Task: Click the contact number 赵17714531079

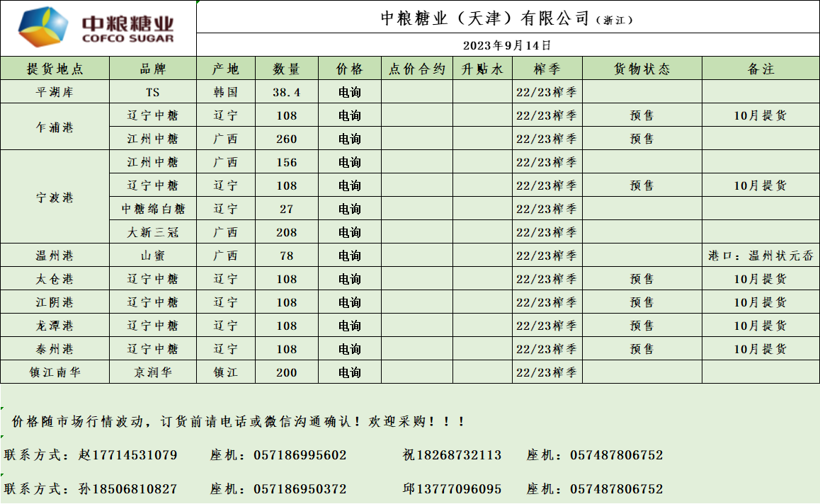Action: tap(127, 455)
